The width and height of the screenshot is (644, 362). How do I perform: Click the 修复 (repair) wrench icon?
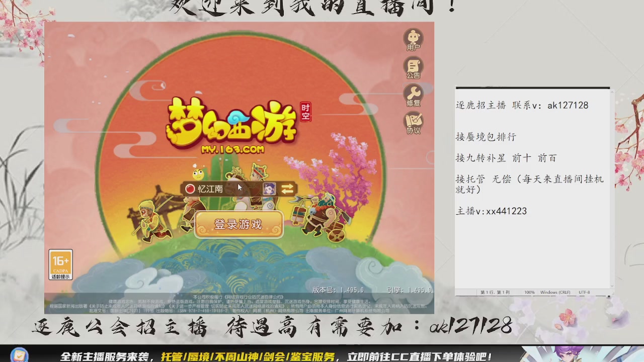click(x=414, y=95)
